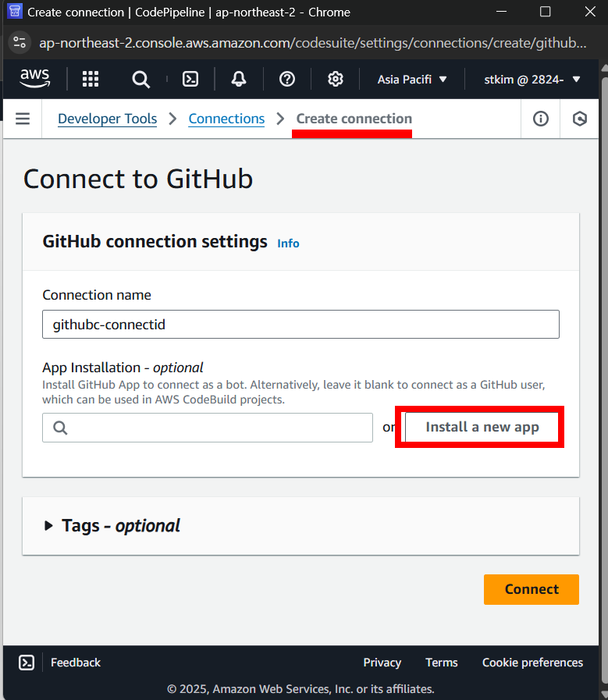Click inside the App Installation search field

pos(207,427)
